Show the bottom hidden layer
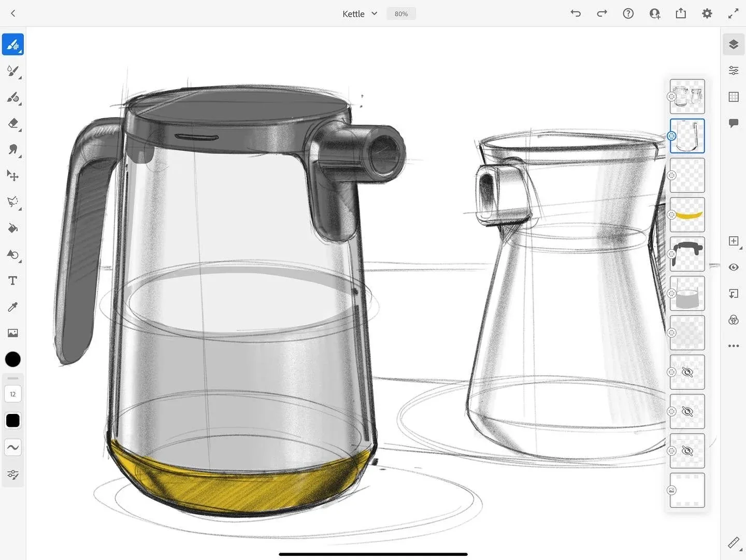746x560 pixels. point(687,451)
